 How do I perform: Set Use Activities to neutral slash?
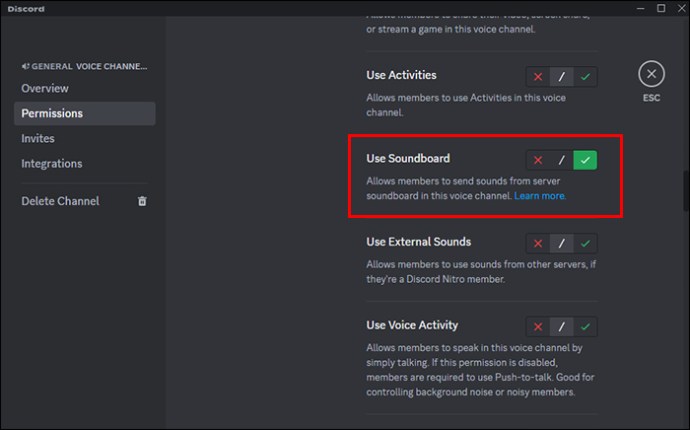point(562,77)
